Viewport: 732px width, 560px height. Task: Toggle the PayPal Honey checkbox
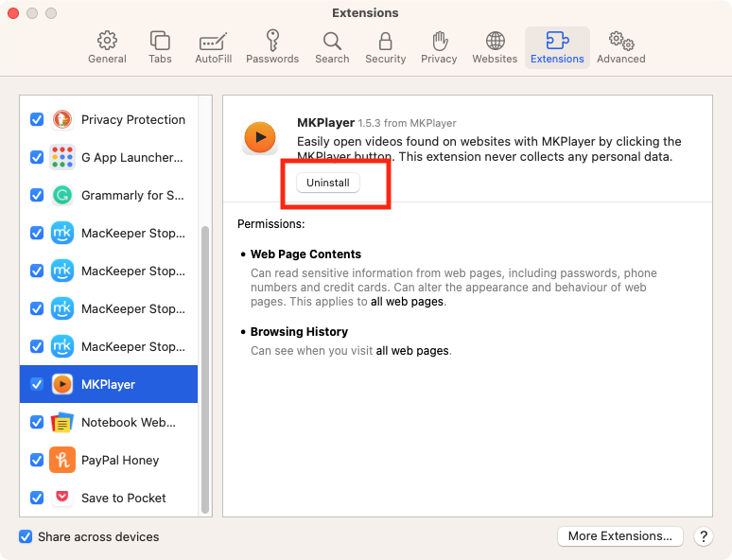tap(37, 460)
